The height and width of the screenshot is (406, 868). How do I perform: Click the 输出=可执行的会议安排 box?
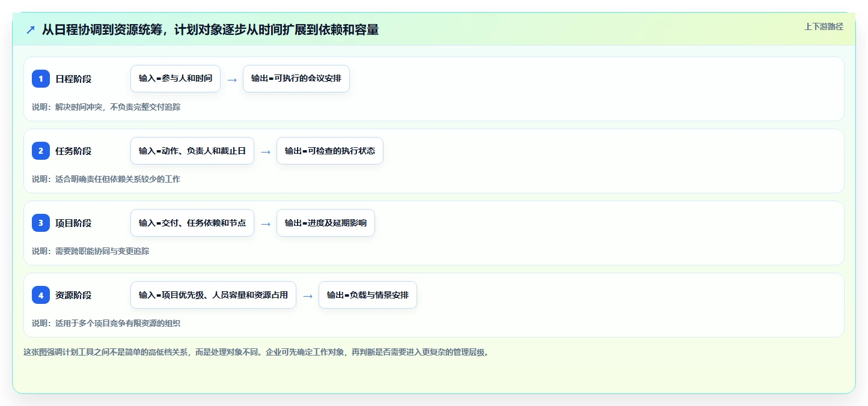(x=296, y=79)
